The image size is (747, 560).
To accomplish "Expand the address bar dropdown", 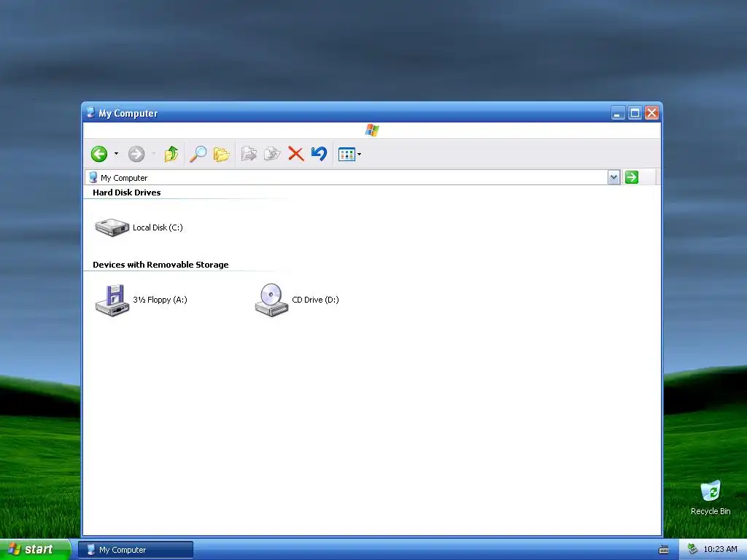I will (x=614, y=178).
